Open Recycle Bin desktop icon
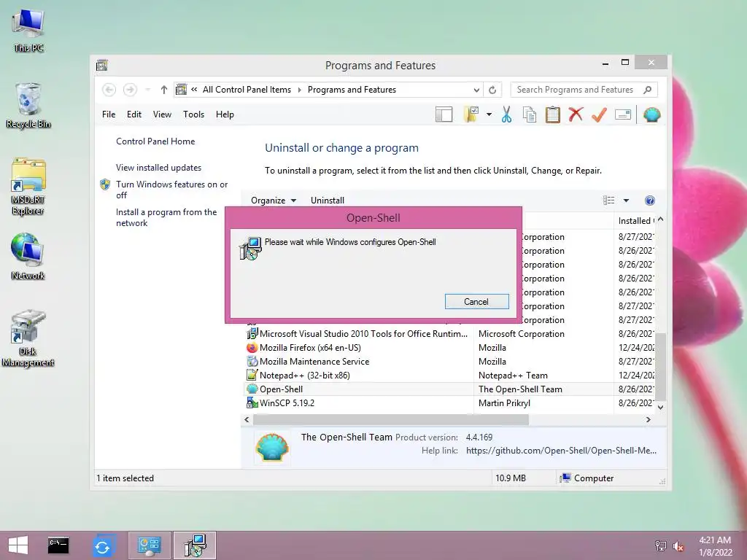This screenshot has width=747, height=560. click(x=28, y=106)
